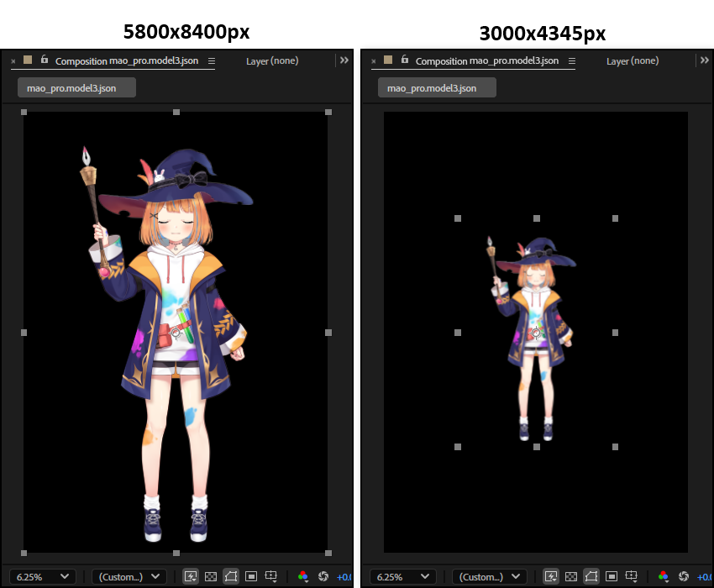Click label color swatch on right composition tab
The image size is (714, 588).
388,60
